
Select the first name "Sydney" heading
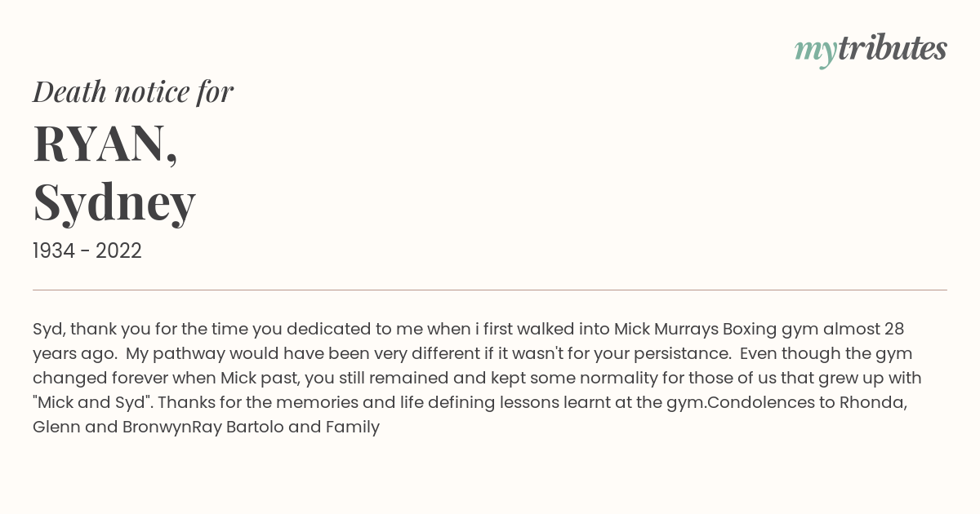tap(114, 202)
